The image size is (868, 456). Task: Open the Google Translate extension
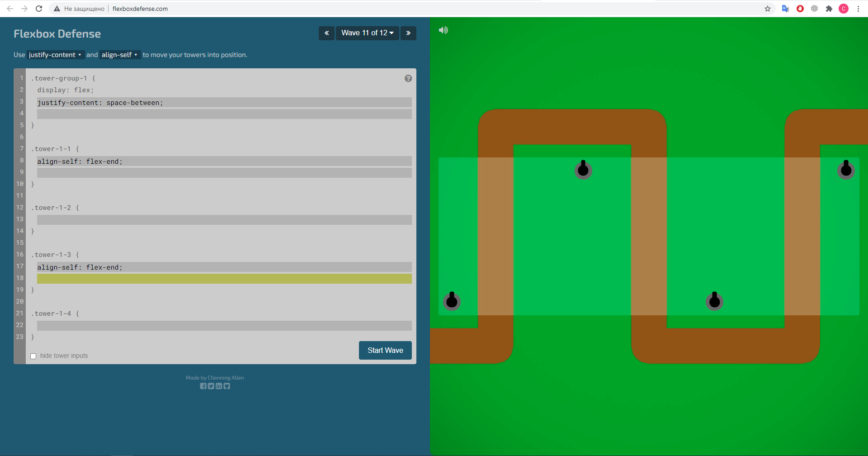(785, 9)
